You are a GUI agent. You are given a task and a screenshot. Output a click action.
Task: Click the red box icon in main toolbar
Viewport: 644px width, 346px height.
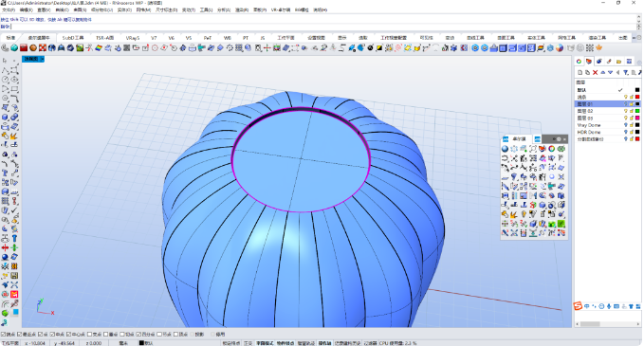click(x=24, y=48)
